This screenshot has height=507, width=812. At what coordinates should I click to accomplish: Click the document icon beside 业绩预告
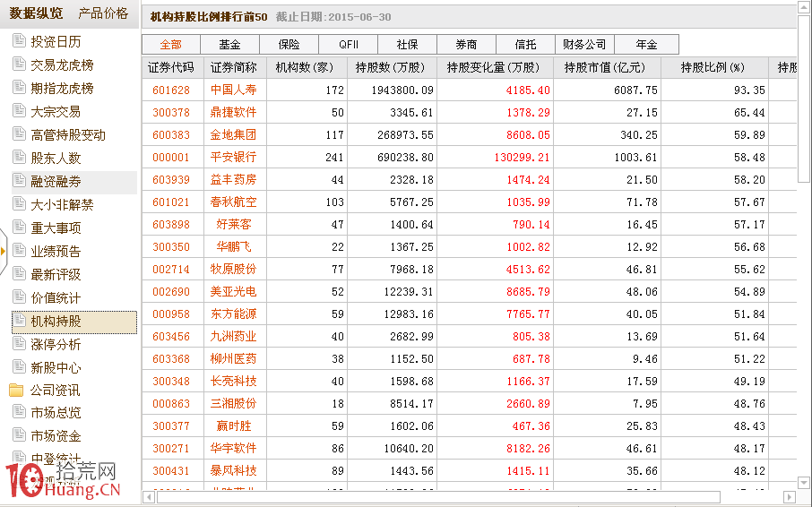point(19,250)
